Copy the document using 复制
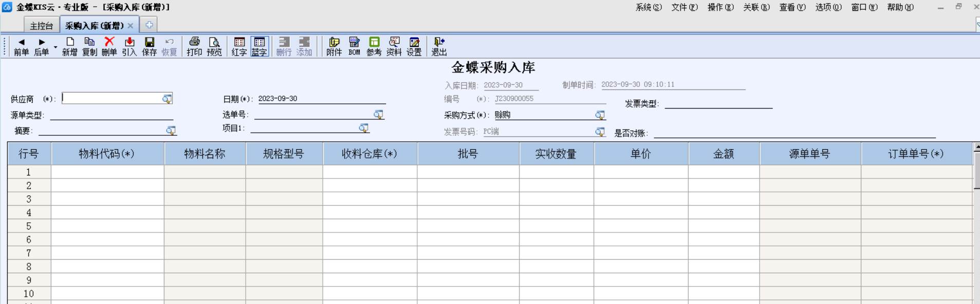Image resolution: width=980 pixels, height=304 pixels. [x=89, y=46]
